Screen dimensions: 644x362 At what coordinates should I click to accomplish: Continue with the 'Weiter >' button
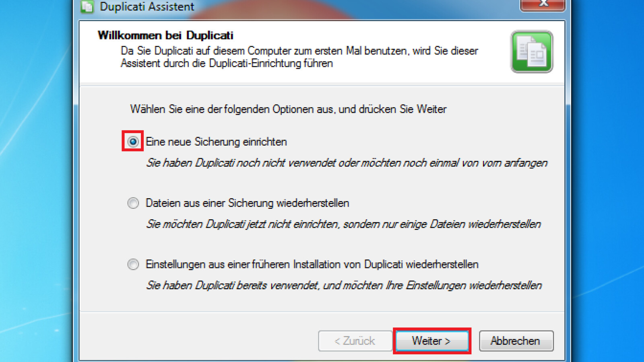tap(432, 341)
